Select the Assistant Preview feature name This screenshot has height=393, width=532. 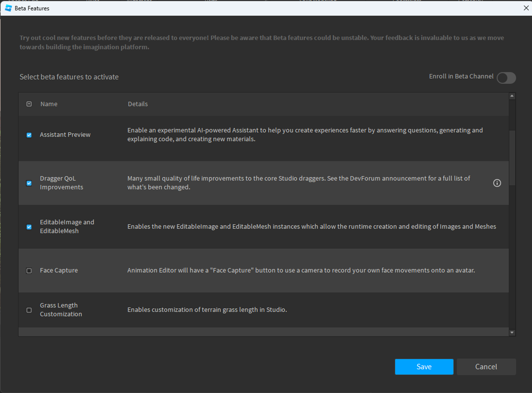tap(65, 135)
